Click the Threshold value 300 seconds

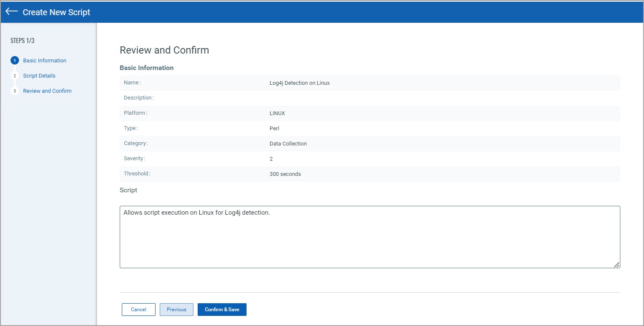click(285, 174)
